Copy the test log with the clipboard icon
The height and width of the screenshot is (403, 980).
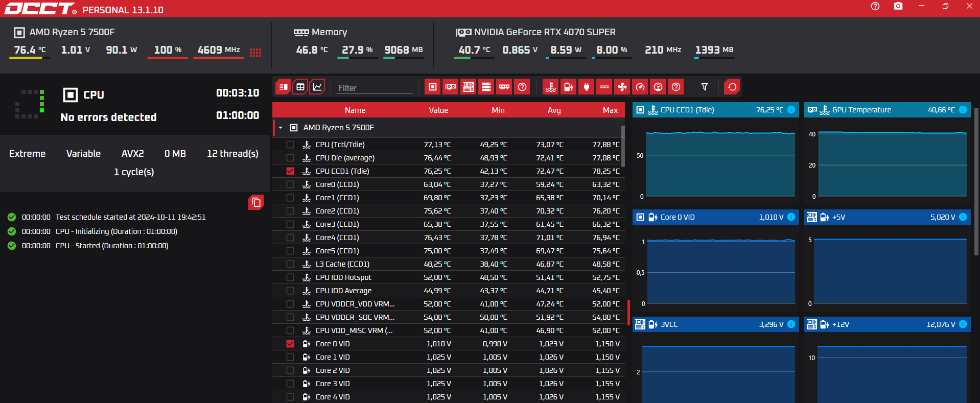[x=256, y=203]
